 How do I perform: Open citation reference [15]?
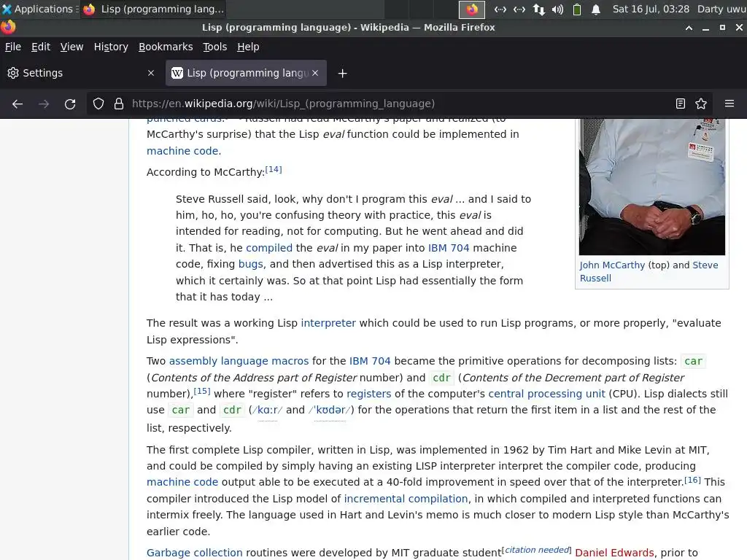202,391
